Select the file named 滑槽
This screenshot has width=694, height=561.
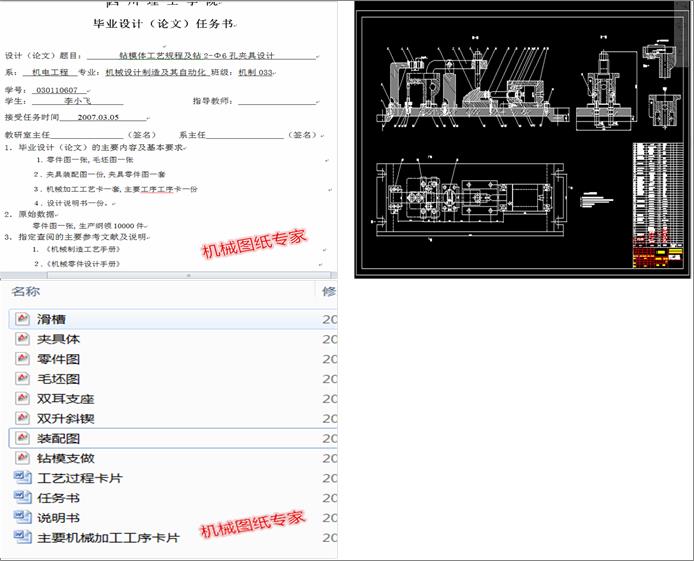tap(51, 319)
